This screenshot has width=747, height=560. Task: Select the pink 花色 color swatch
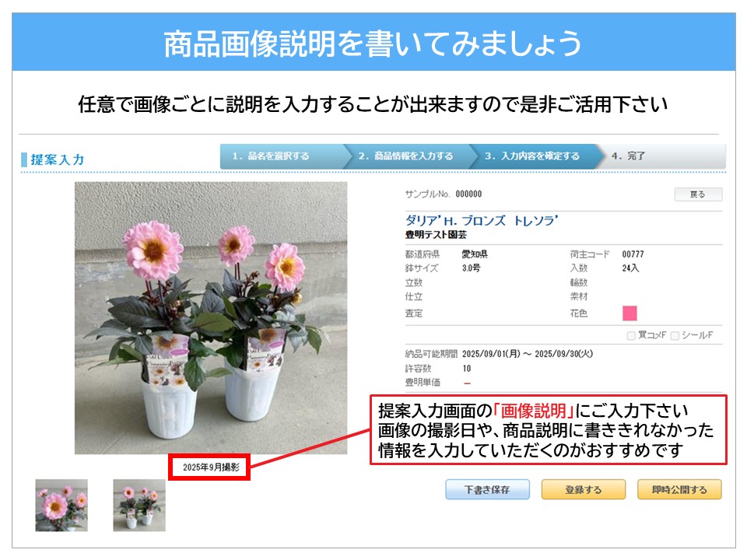click(x=630, y=313)
